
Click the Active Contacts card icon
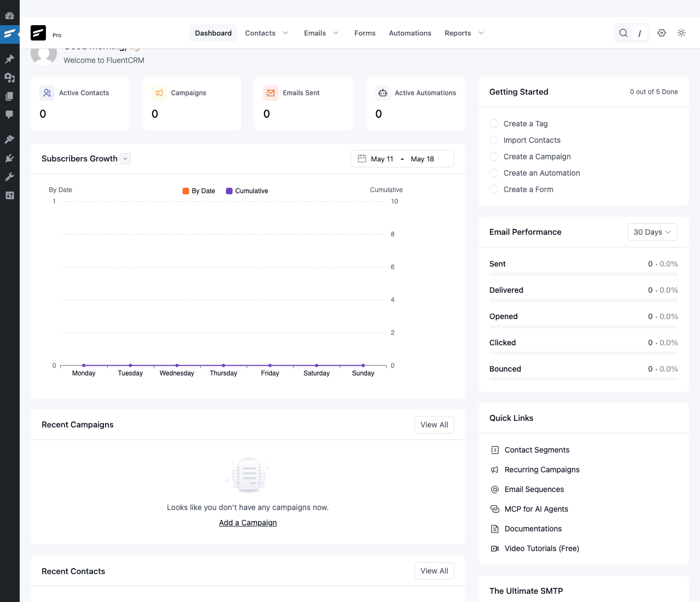click(x=47, y=93)
